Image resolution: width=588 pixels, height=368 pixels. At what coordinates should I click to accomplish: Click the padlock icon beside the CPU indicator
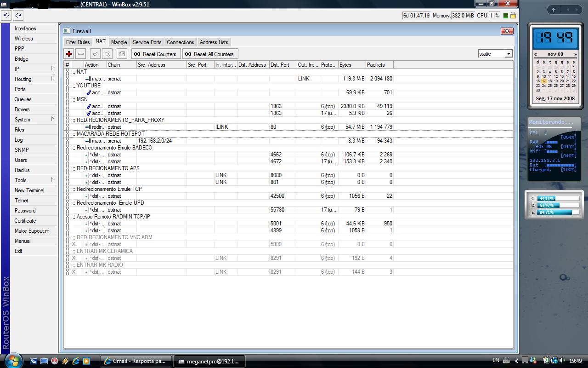513,15
